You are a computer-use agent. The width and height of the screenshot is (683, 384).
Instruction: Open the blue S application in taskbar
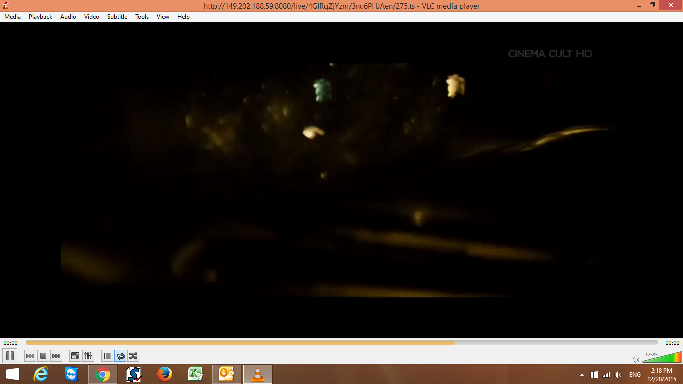click(x=134, y=374)
